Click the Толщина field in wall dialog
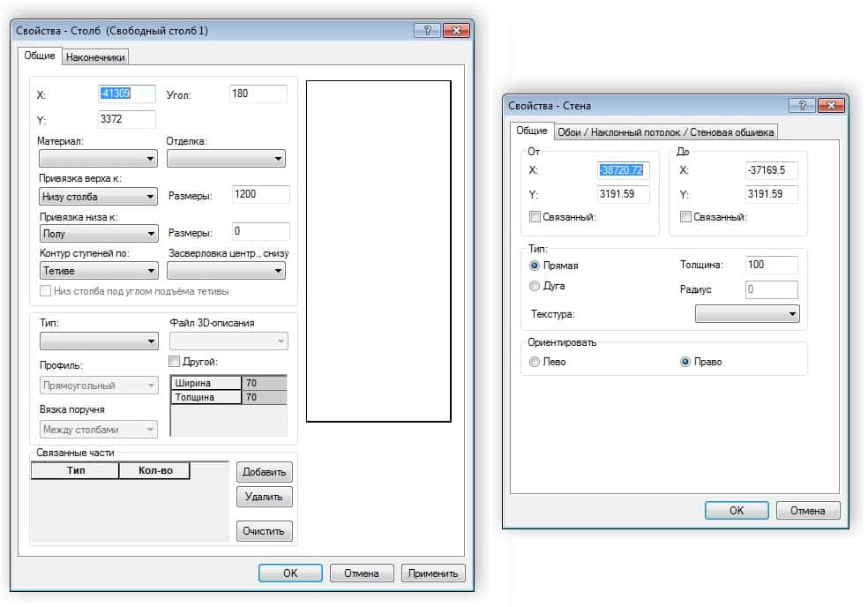This screenshot has width=868, height=607. click(771, 265)
